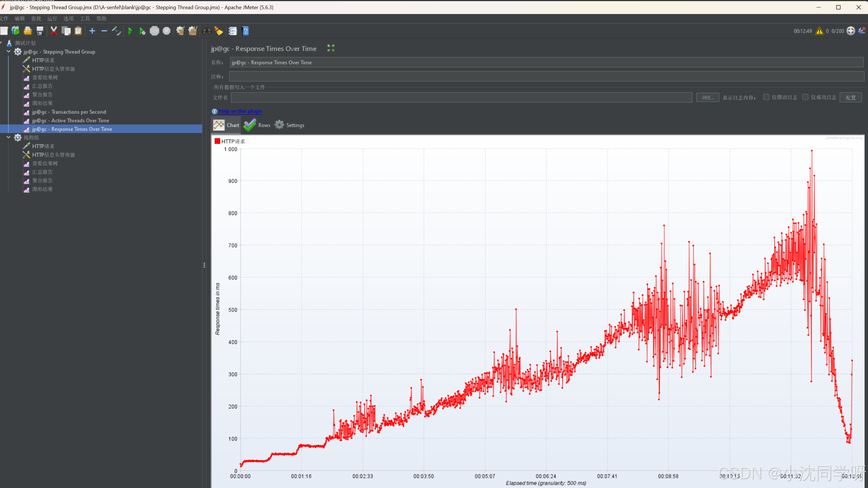Enable the errors-only log checkbox
The width and height of the screenshot is (868, 488).
pos(766,97)
